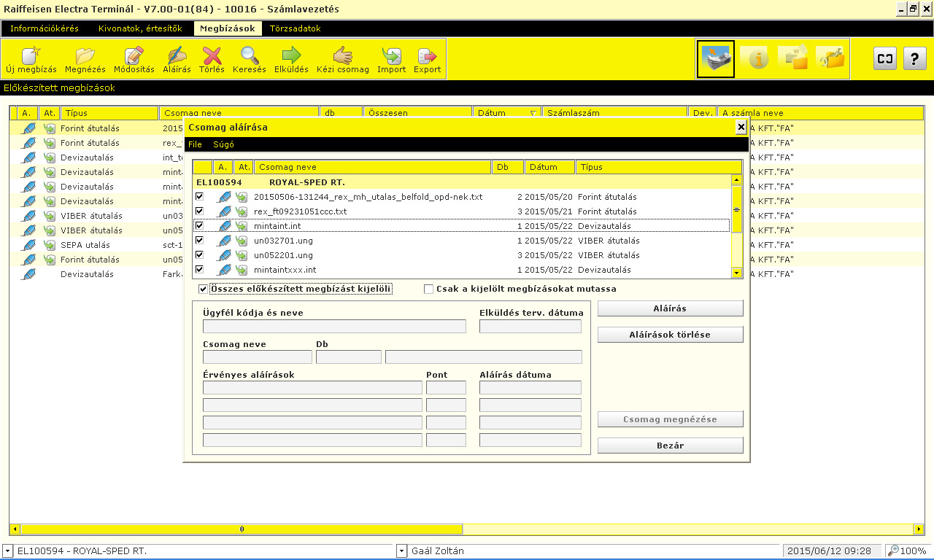This screenshot has height=560, width=934.
Task: Open the EL100594 - ROYAL-SPED RT. status bar dropdown
Action: [x=7, y=551]
